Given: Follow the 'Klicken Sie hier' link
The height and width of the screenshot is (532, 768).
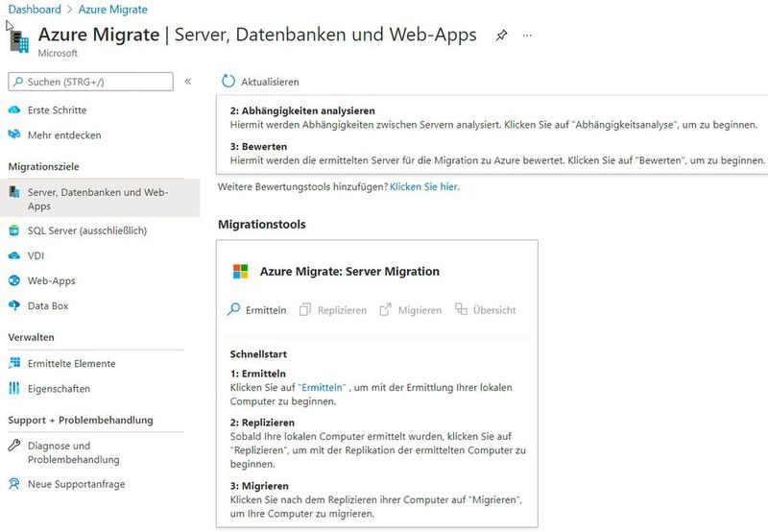Looking at the screenshot, I should pos(424,186).
